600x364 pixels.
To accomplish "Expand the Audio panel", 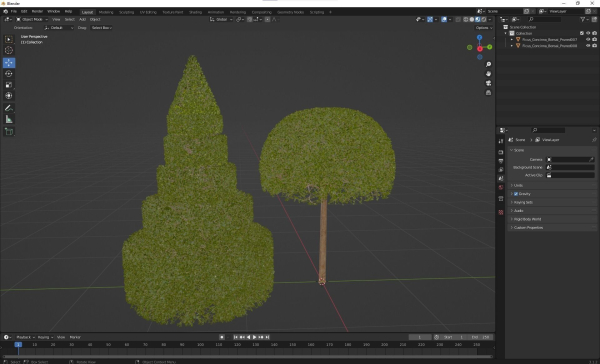I will tap(553, 211).
